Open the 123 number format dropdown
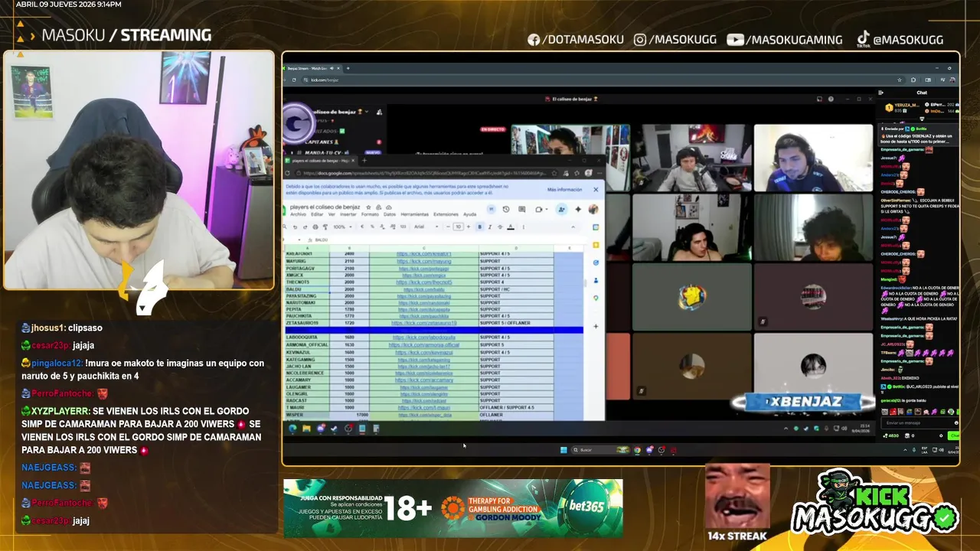Image resolution: width=980 pixels, height=551 pixels. (x=403, y=227)
